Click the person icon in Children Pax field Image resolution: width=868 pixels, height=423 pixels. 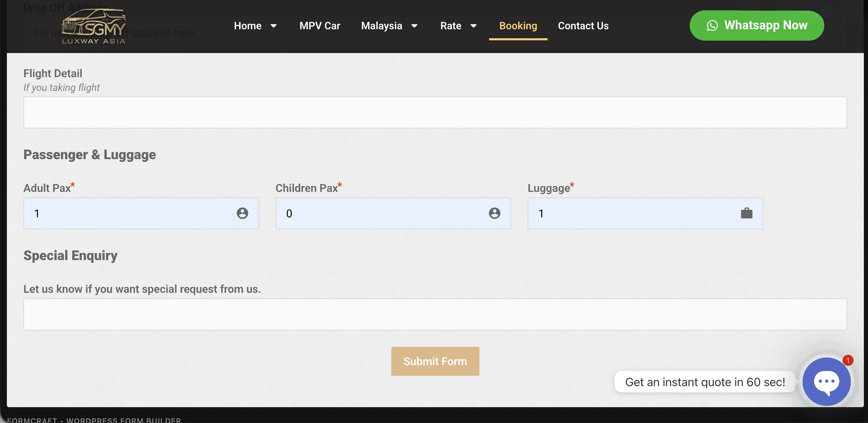coord(495,213)
